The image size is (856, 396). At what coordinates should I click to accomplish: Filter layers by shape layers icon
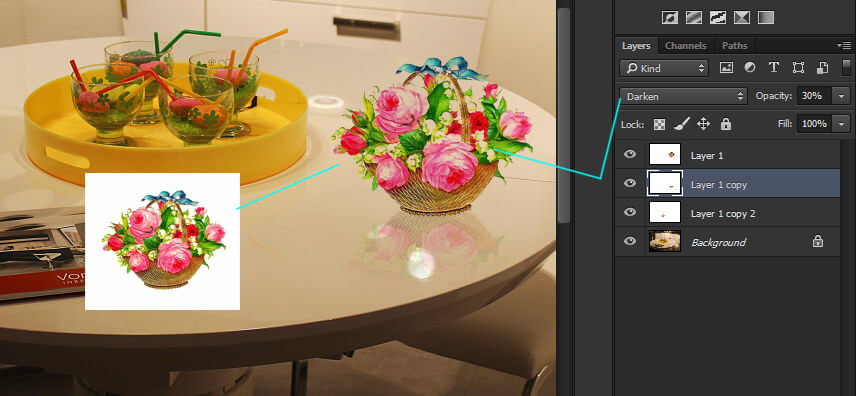tap(798, 68)
